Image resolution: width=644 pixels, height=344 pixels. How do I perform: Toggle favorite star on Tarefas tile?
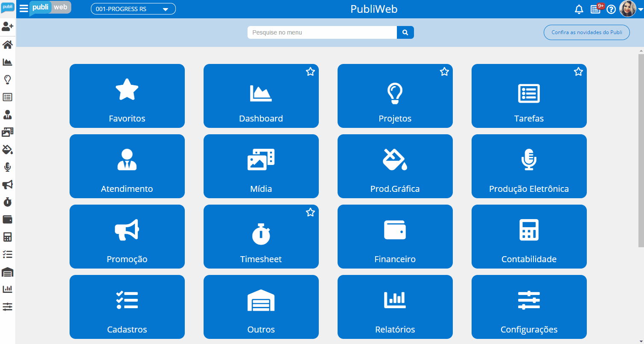click(578, 72)
